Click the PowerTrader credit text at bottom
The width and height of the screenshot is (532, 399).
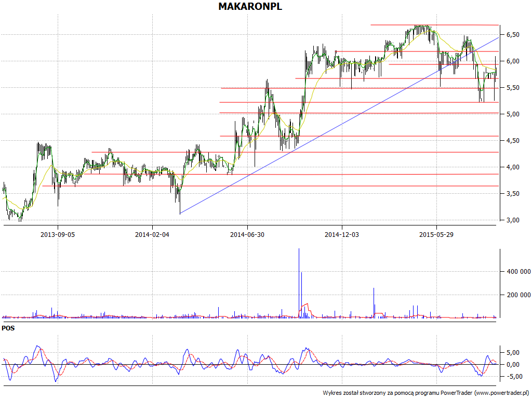click(427, 393)
